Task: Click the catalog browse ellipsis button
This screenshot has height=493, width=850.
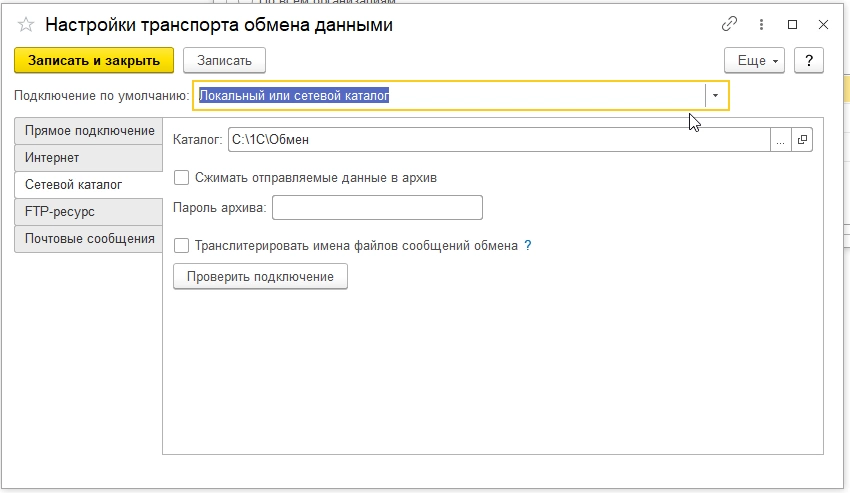Action: coord(780,140)
